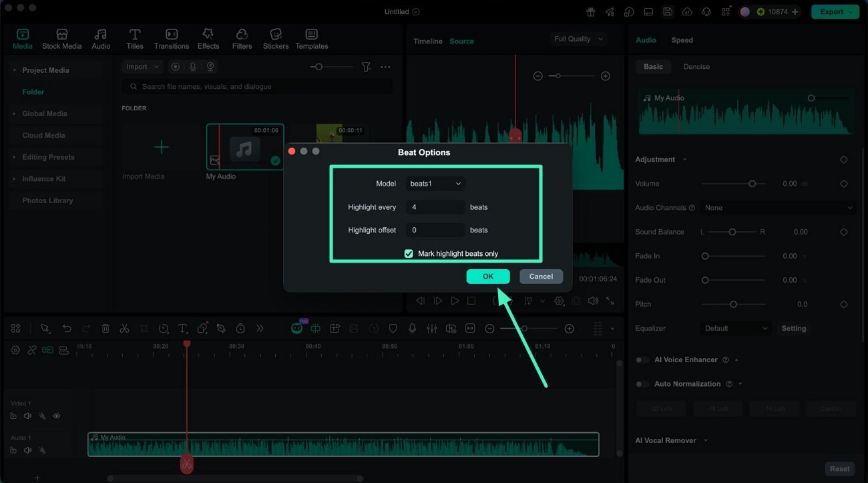Click the Export button
The height and width of the screenshot is (483, 868).
[835, 12]
